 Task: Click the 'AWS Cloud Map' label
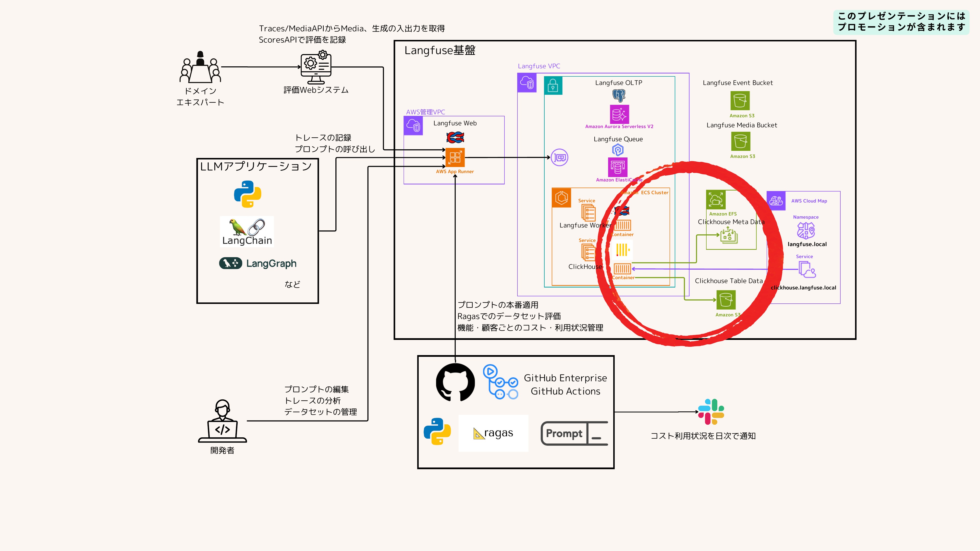point(809,201)
